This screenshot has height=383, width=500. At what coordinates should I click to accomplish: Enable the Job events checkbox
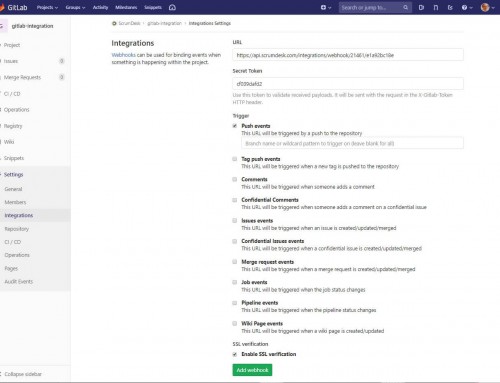(235, 282)
